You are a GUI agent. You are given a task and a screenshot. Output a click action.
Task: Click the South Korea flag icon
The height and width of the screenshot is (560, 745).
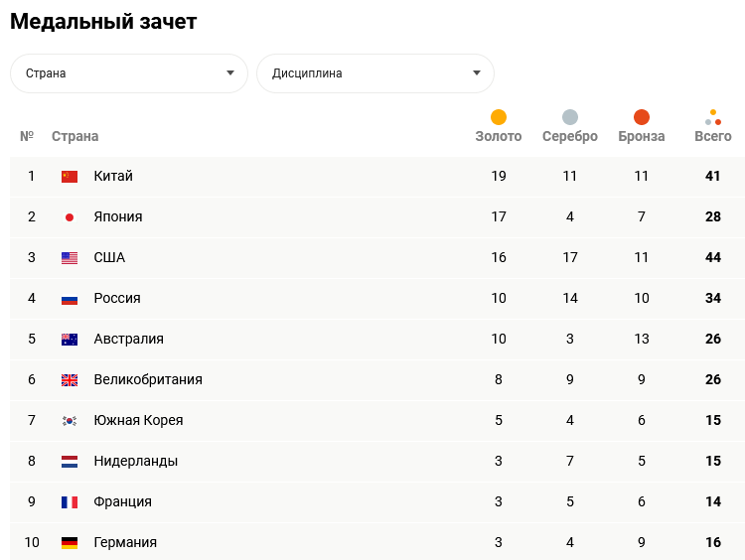(x=70, y=421)
